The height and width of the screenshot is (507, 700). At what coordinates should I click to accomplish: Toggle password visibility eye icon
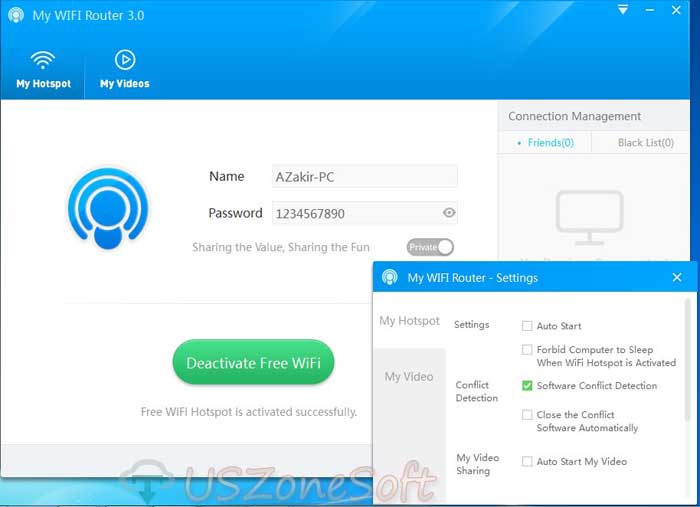tap(449, 212)
